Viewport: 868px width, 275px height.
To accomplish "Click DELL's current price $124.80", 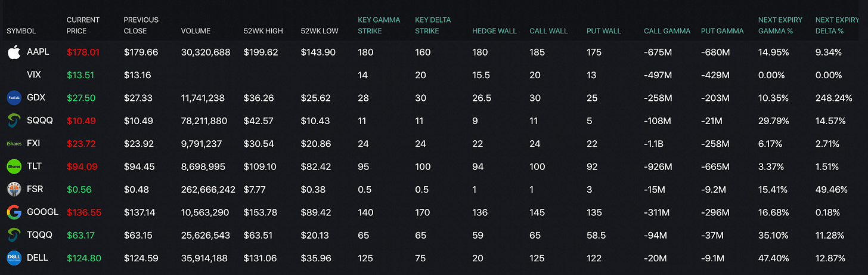I will [x=83, y=258].
